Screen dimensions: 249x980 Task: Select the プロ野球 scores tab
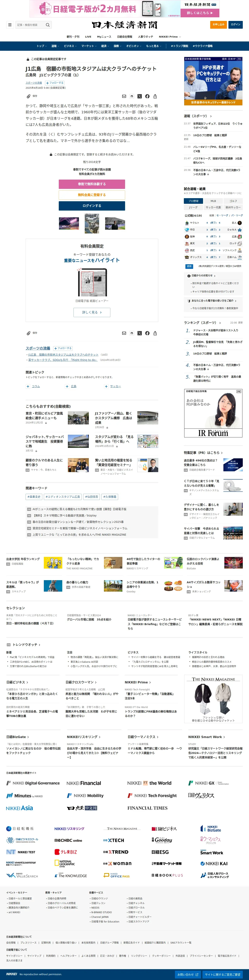193,201
